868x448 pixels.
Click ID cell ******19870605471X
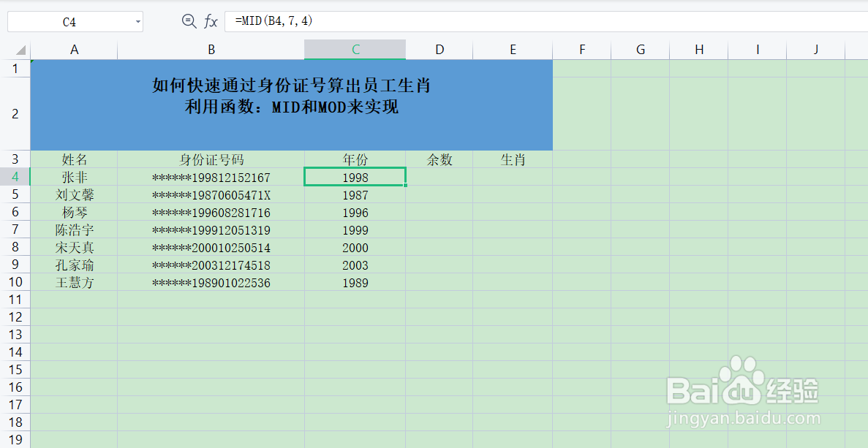click(211, 194)
